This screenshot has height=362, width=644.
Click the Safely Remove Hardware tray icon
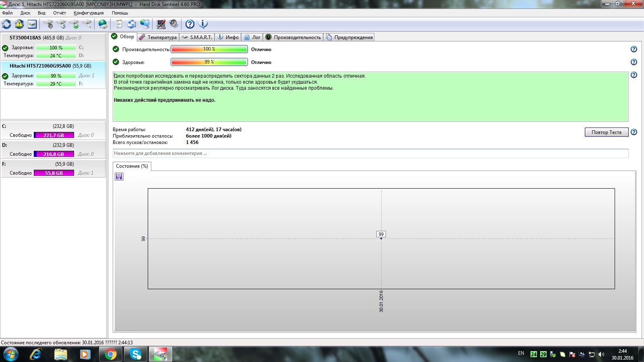coord(553,354)
